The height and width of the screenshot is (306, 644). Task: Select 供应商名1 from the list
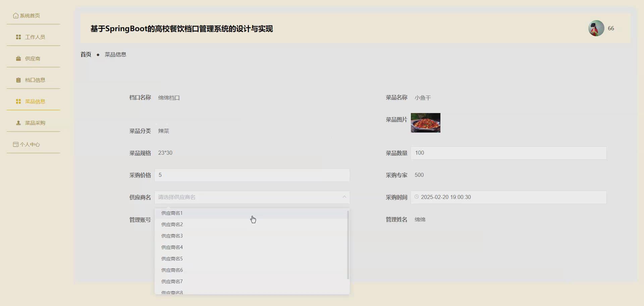(x=251, y=213)
